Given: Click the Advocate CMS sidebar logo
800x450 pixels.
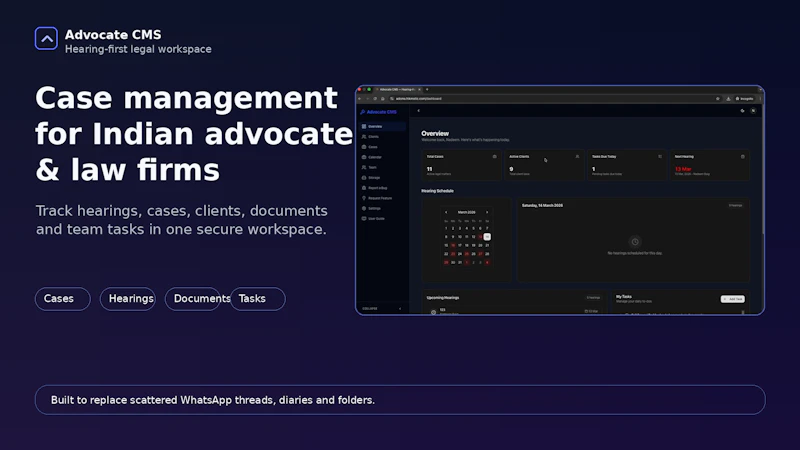Looking at the screenshot, I should point(379,112).
